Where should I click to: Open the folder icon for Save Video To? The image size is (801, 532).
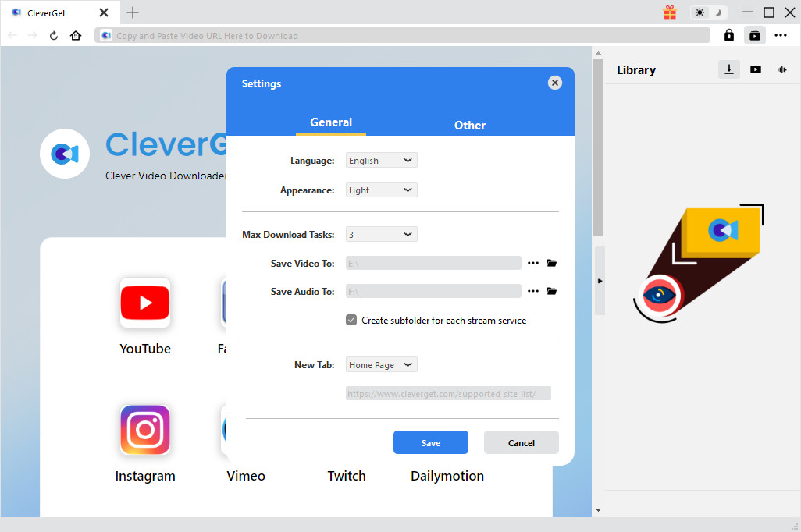[551, 263]
